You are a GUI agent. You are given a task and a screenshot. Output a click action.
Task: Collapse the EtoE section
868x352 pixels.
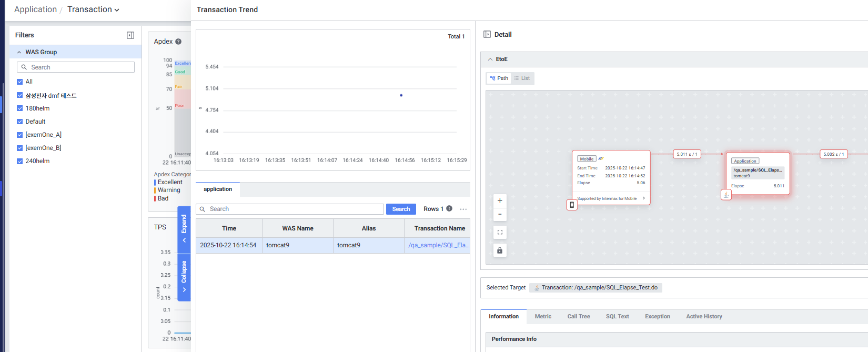(490, 59)
